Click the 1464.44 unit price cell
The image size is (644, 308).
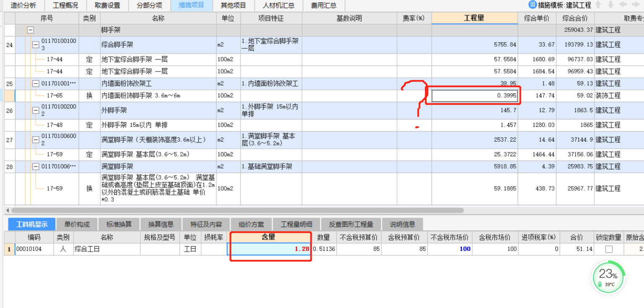[x=537, y=155]
